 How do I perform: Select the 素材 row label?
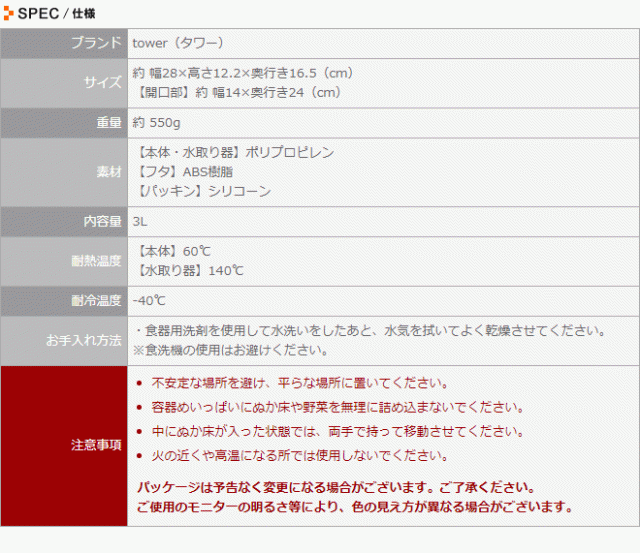[x=108, y=172]
